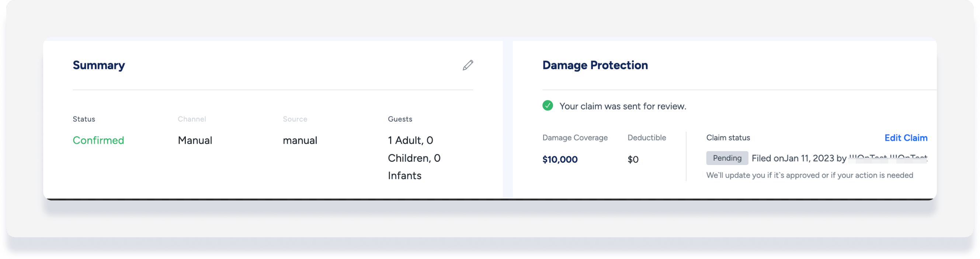Click the $0 deductible value
Screen dimensions: 980x259
click(633, 160)
